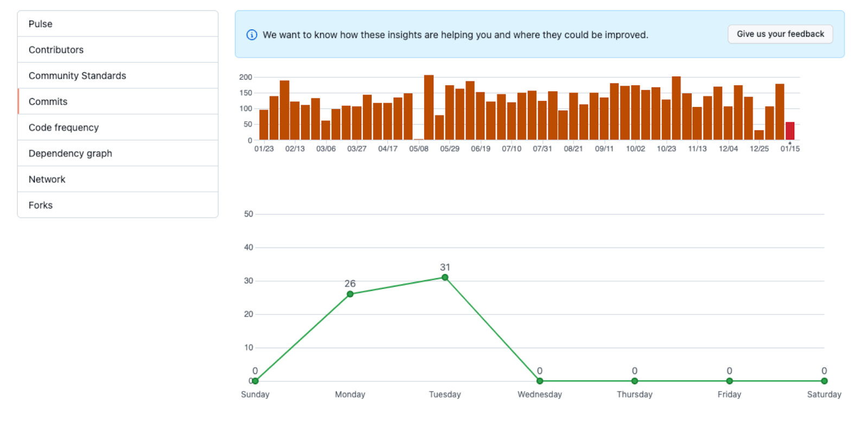Open the Contributors section
The width and height of the screenshot is (868, 437).
[x=56, y=50]
